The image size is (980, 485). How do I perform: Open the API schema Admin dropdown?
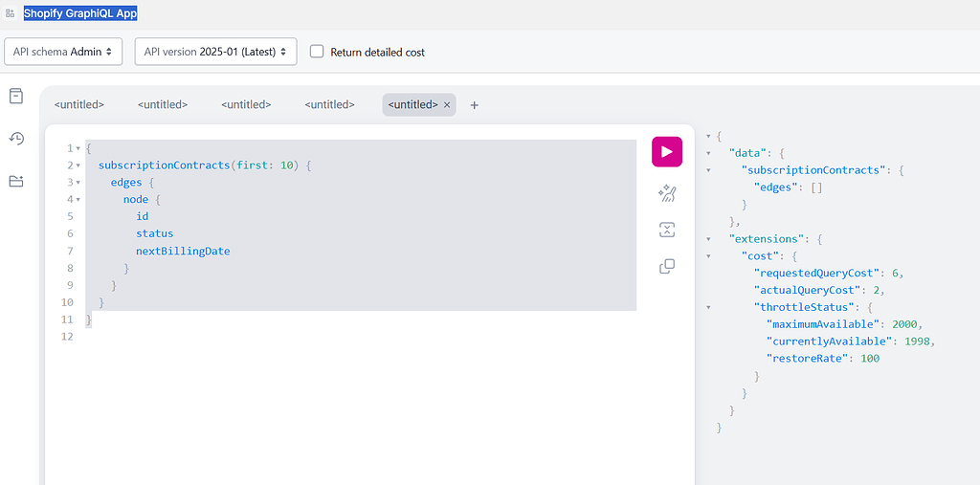click(63, 52)
